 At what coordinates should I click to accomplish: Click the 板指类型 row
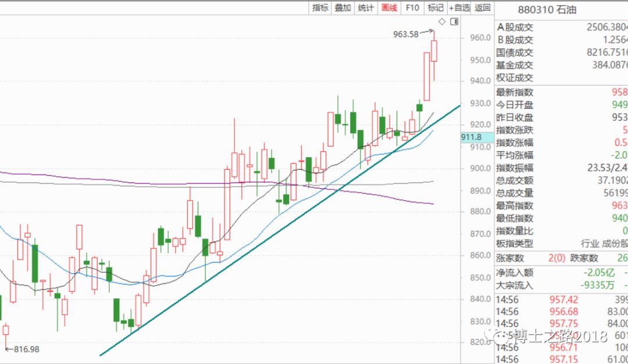click(562, 244)
